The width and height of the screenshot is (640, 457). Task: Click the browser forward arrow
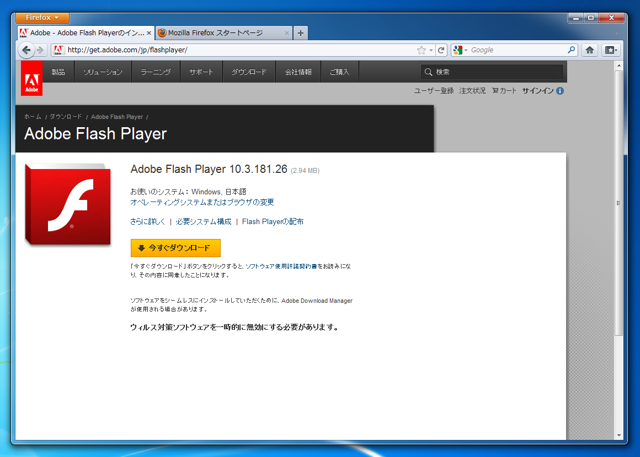pyautogui.click(x=40, y=50)
